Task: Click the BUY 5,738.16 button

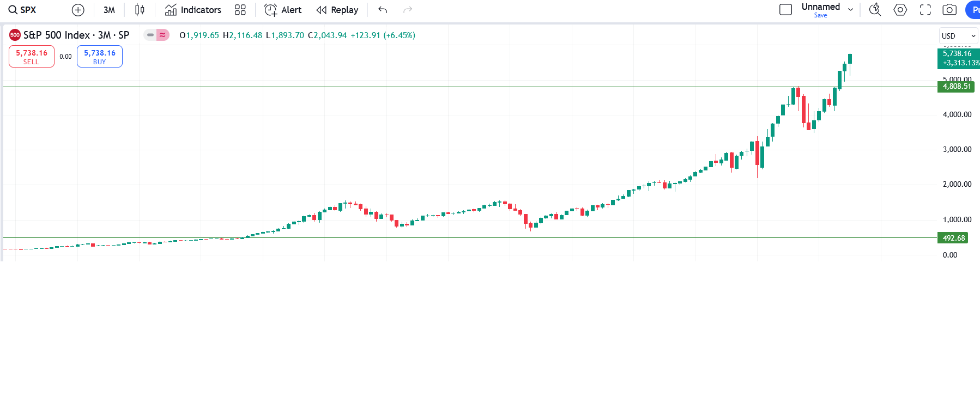Action: pyautogui.click(x=100, y=56)
